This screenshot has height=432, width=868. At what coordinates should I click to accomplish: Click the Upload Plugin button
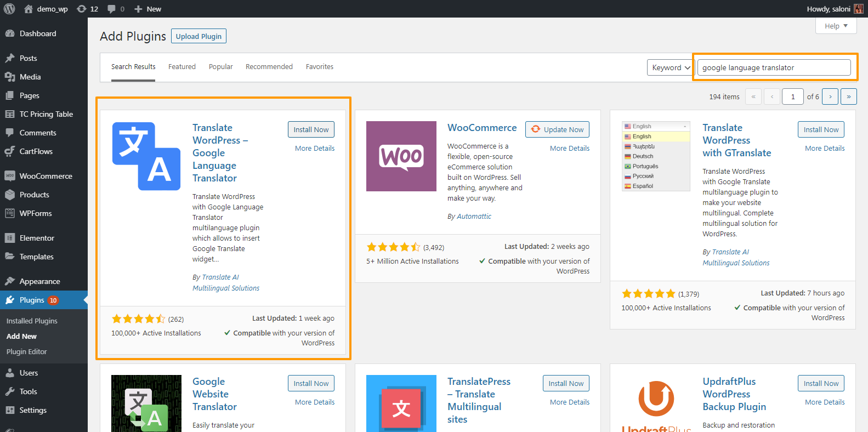point(198,36)
